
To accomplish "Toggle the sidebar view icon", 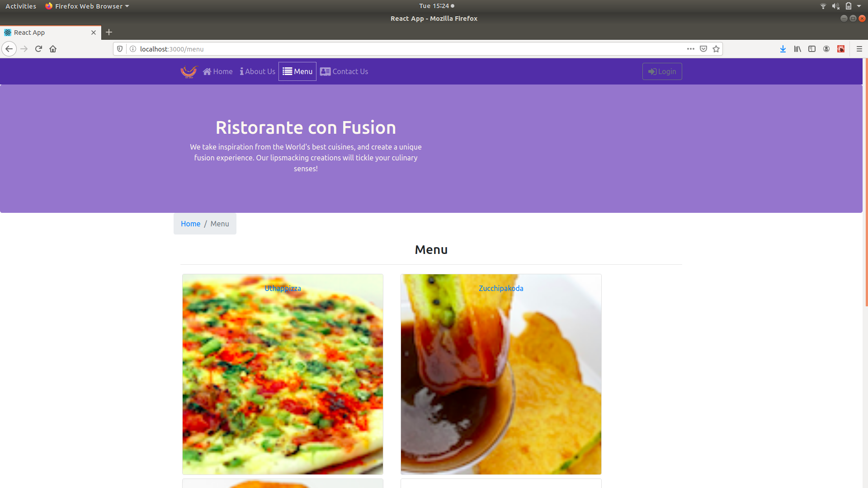I will 812,49.
